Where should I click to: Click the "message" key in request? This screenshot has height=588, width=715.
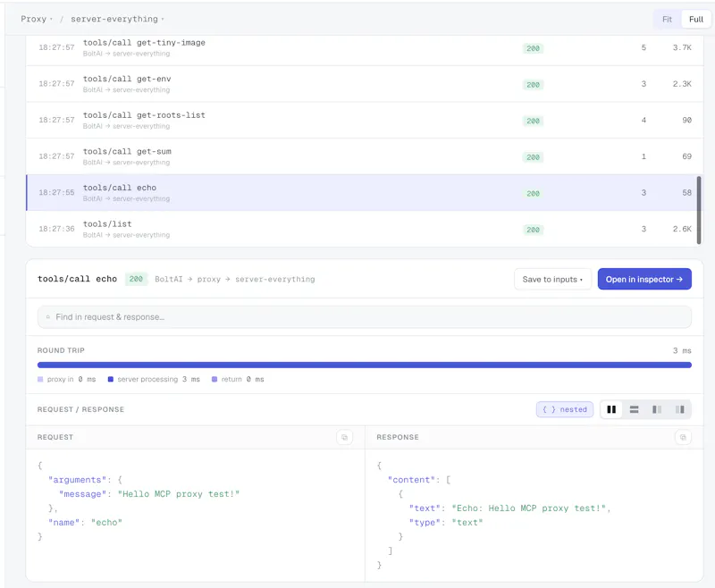coord(82,494)
